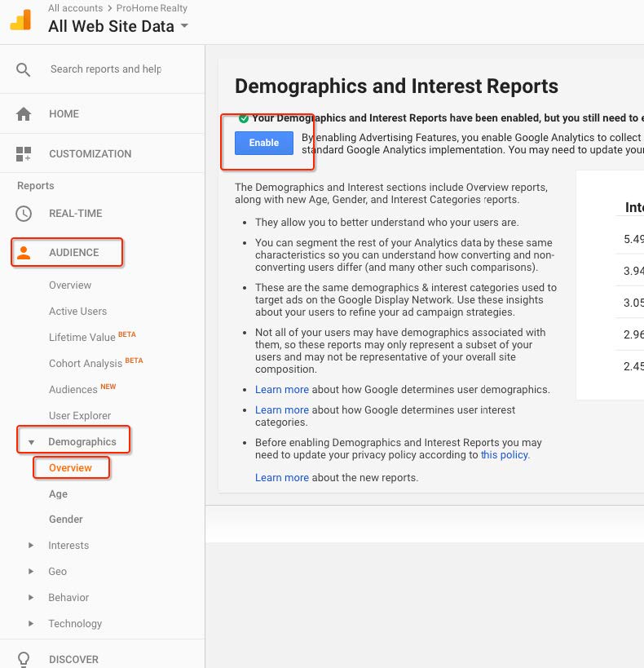Screen dimensions: 644x668
Task: Open the DISCOVER menu item
Action: coord(73,660)
